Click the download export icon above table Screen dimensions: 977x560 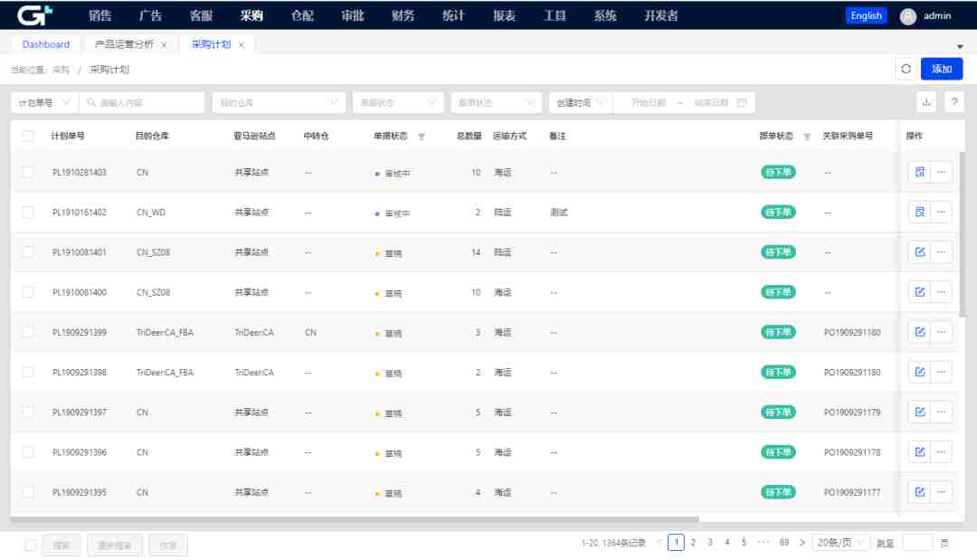[926, 102]
